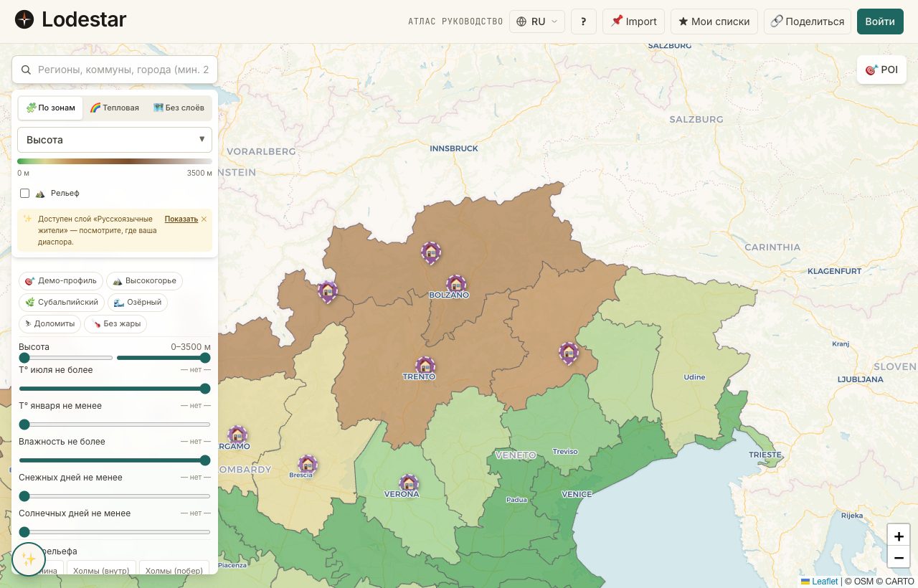Image resolution: width=918 pixels, height=588 pixels.
Task: Click the Klagenfurt map label
Action: 835,271
